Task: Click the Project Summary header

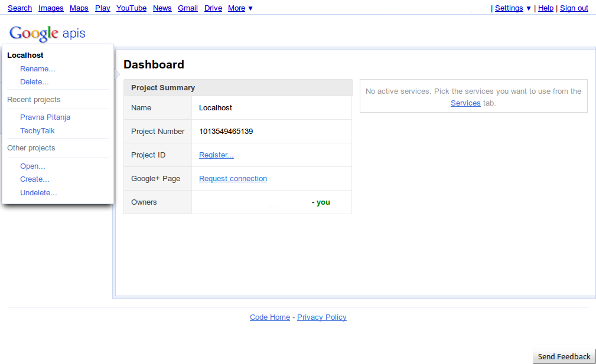Action: pyautogui.click(x=163, y=88)
